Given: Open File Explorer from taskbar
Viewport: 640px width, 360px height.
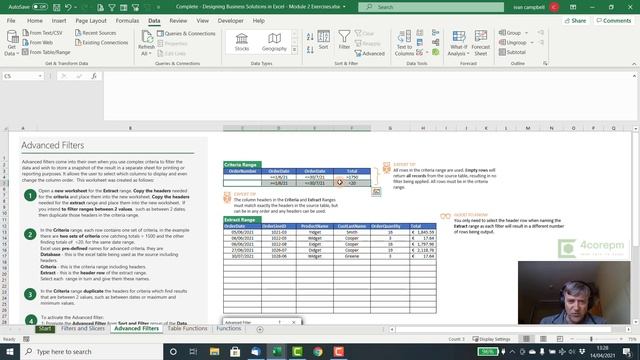Looking at the screenshot, I should coord(214,351).
